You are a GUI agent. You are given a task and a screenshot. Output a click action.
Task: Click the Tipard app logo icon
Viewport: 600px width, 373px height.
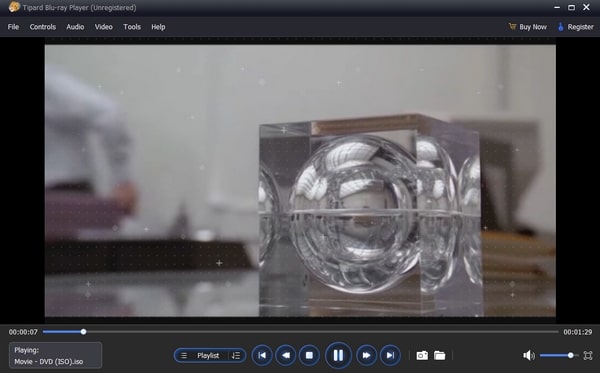coord(14,7)
